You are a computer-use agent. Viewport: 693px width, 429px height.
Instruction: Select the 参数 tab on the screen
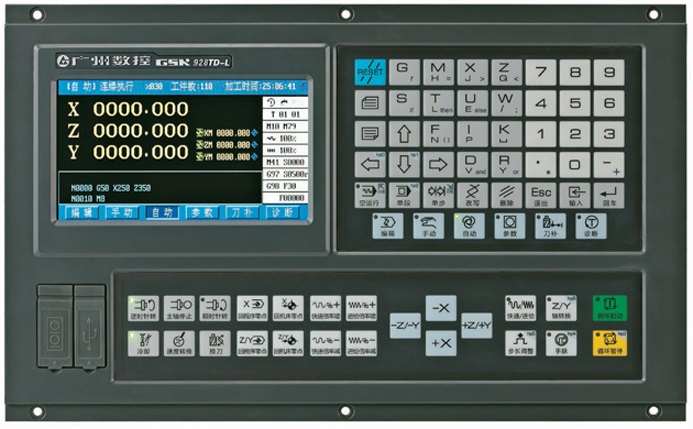[202, 213]
